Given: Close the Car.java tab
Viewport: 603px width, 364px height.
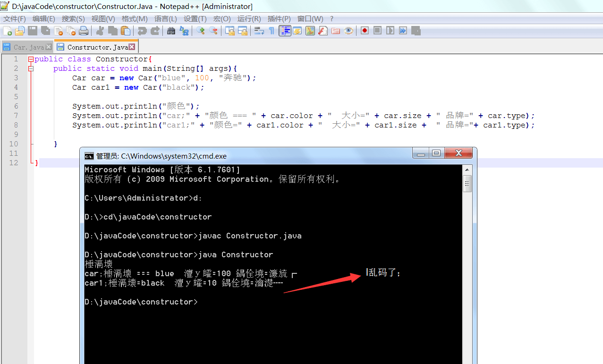Looking at the screenshot, I should tap(49, 47).
